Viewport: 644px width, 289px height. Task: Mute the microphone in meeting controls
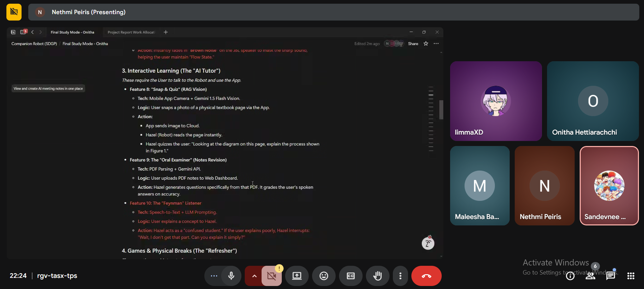[x=231, y=276]
